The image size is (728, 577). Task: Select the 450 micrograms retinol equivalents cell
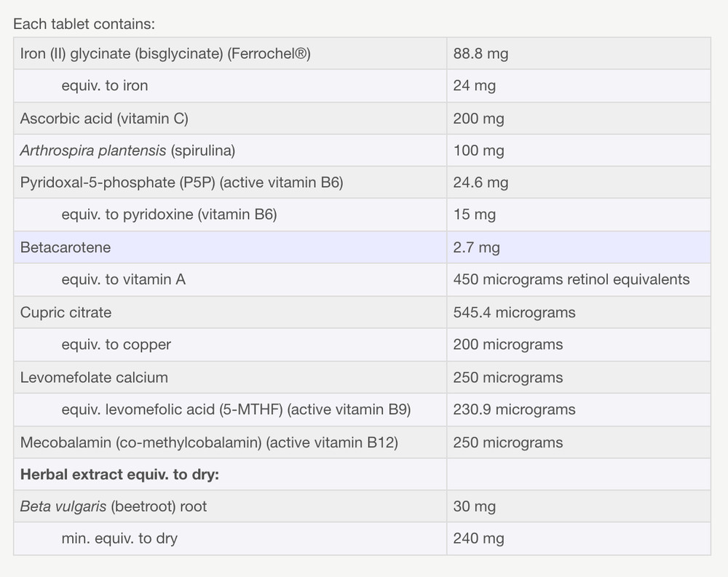click(571, 279)
